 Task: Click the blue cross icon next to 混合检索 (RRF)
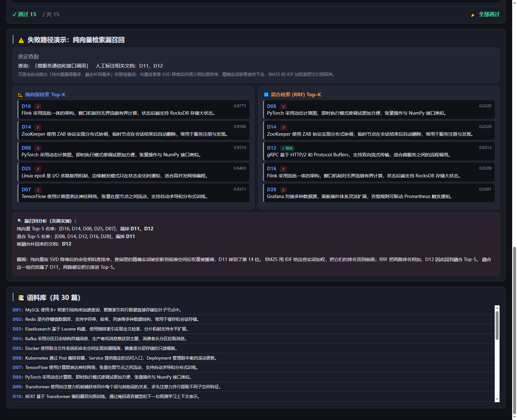pyautogui.click(x=266, y=95)
